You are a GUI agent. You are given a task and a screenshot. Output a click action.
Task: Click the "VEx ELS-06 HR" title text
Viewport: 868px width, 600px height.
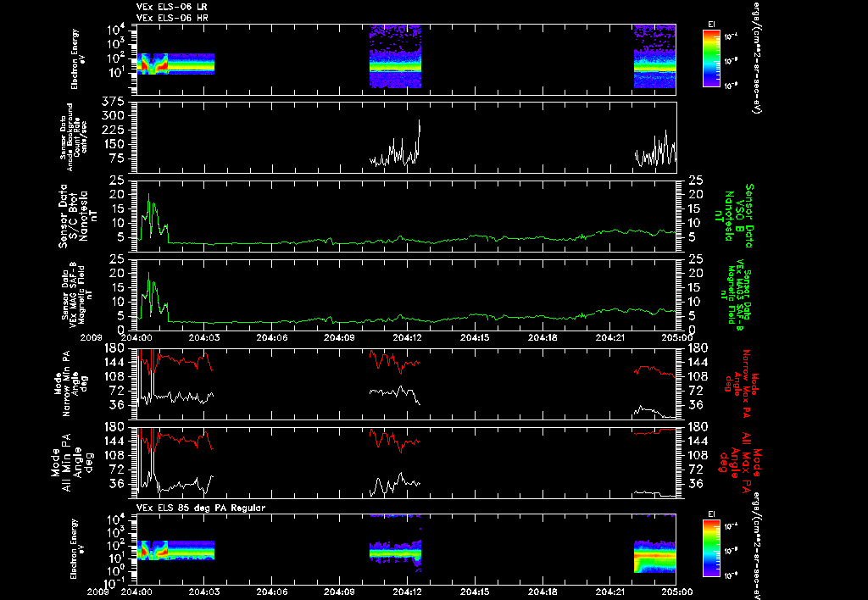point(171,18)
